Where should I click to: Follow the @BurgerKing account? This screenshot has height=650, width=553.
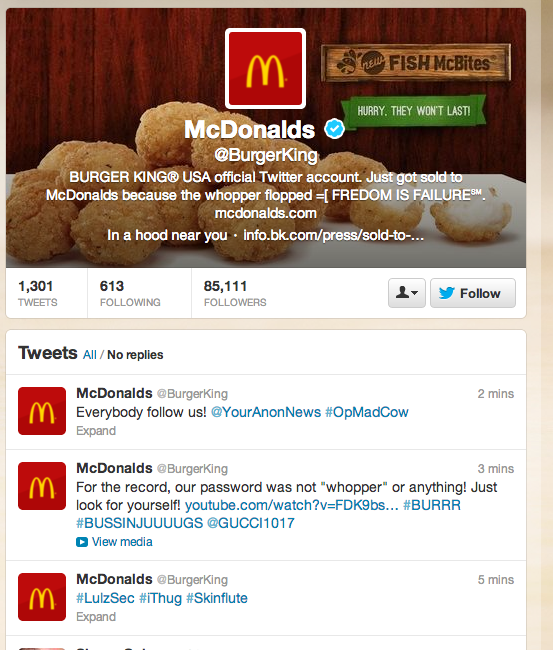tap(473, 293)
